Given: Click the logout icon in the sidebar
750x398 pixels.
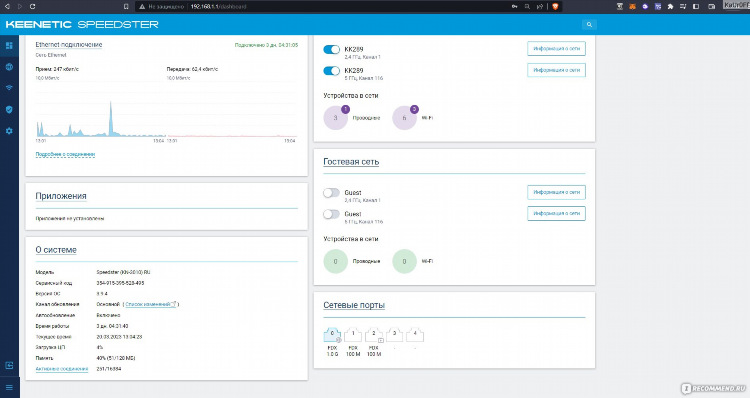Looking at the screenshot, I should [x=9, y=365].
